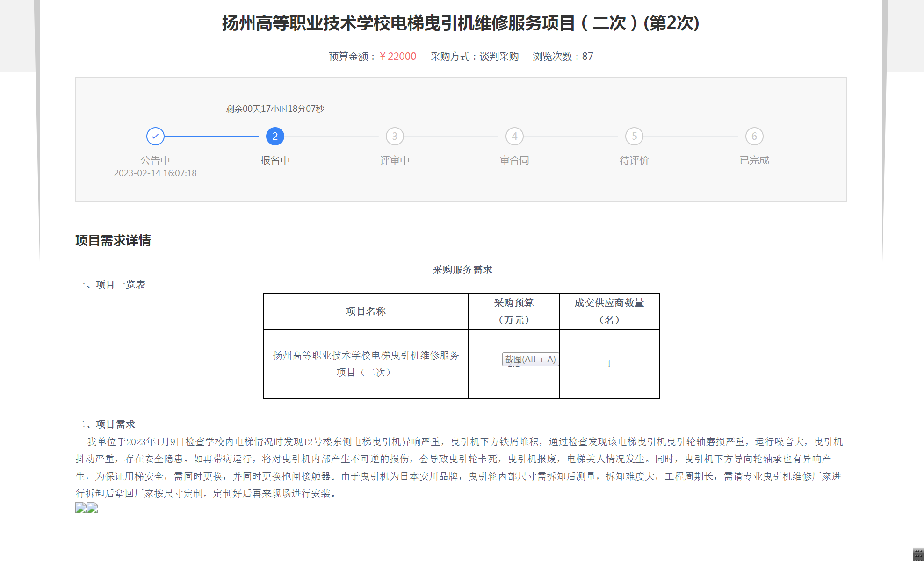Image resolution: width=924 pixels, height=561 pixels.
Task: Click the completed step checkmark circle
Action: [155, 137]
